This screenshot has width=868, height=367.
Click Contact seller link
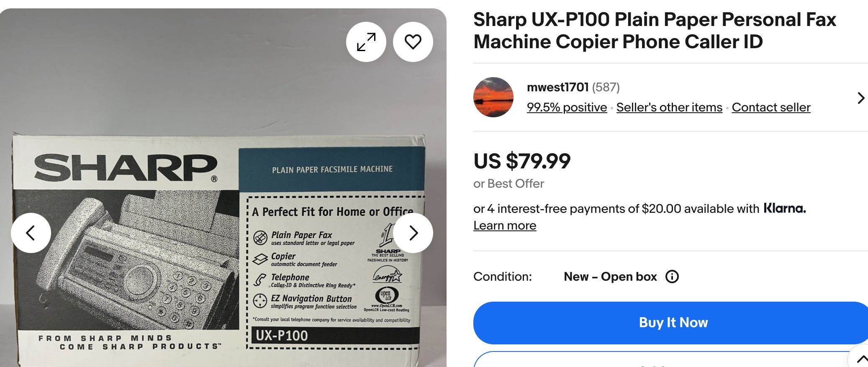[x=771, y=107]
